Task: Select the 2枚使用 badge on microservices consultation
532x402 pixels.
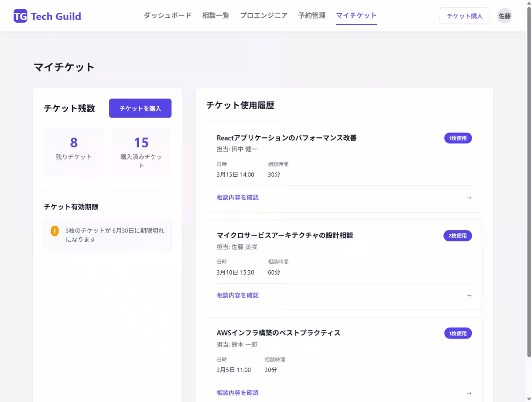Action: (458, 236)
